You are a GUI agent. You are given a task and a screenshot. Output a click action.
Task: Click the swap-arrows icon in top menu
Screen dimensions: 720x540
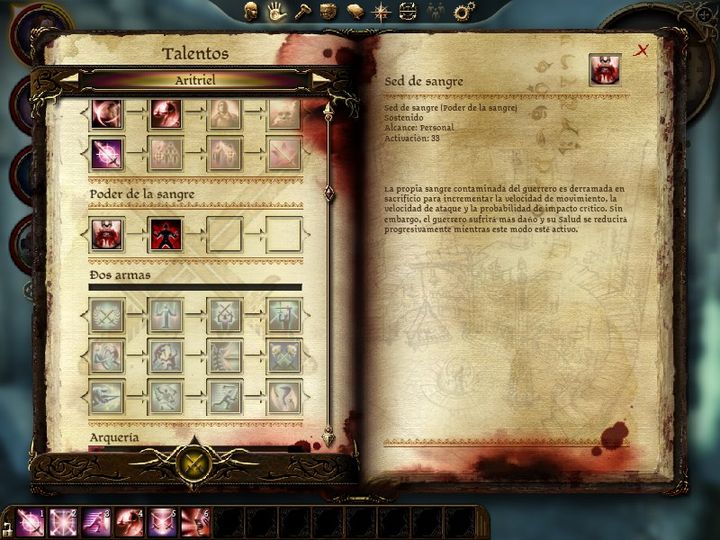click(407, 11)
